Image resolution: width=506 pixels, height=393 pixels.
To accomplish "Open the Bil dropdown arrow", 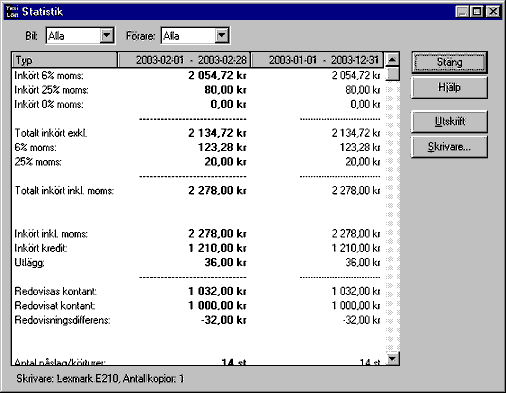I will tap(107, 35).
